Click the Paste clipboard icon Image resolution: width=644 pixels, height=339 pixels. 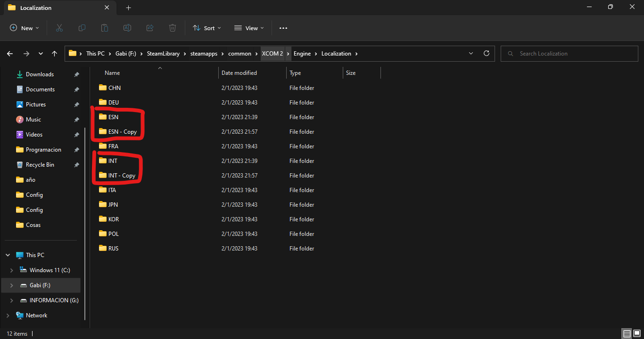pos(105,28)
